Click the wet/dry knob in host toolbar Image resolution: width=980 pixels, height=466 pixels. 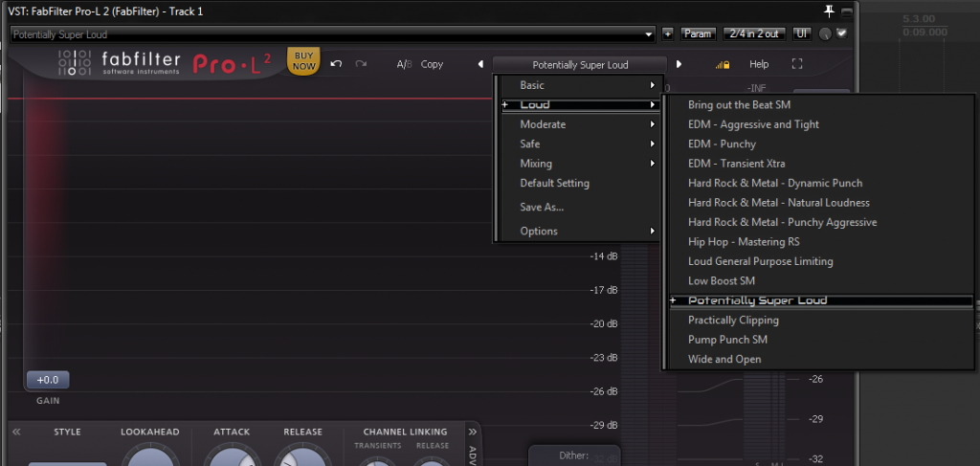825,34
